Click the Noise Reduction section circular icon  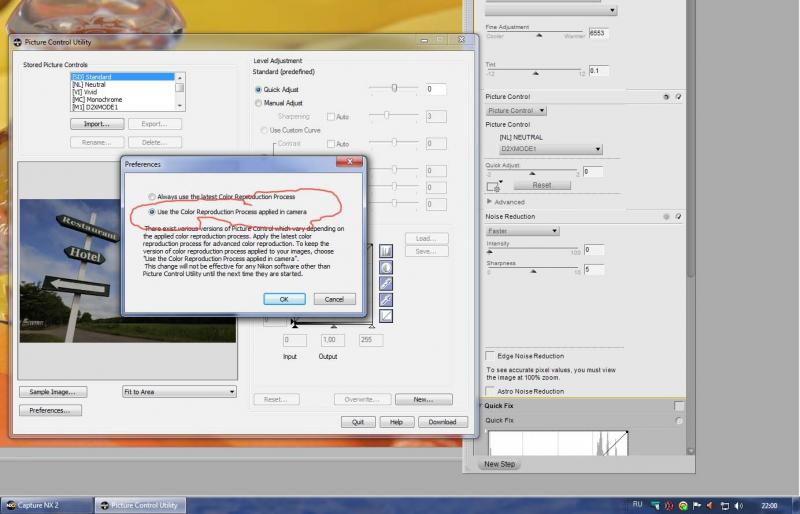pyautogui.click(x=665, y=216)
